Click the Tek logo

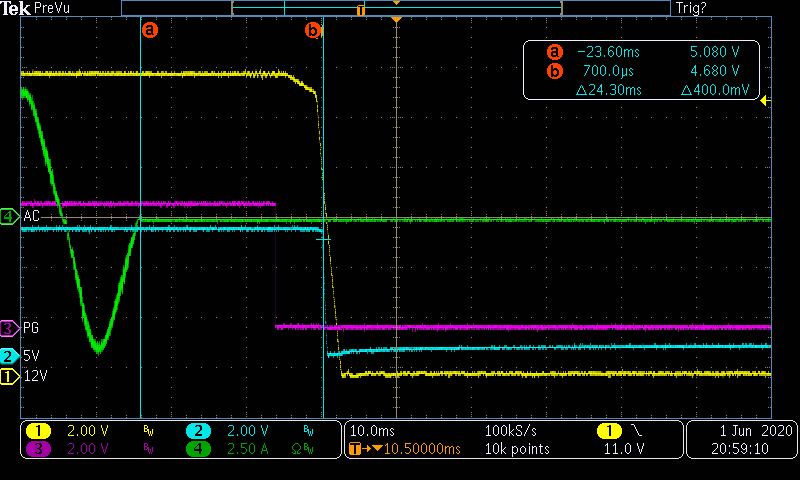pos(15,8)
